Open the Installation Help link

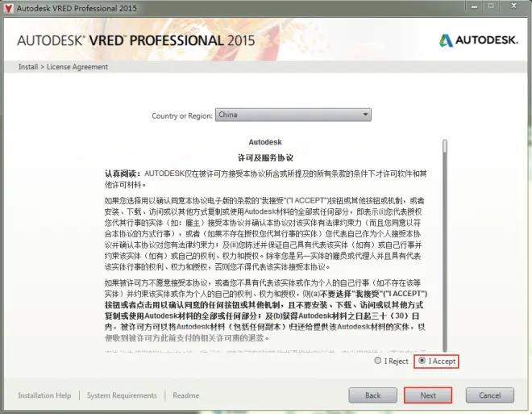44,395
